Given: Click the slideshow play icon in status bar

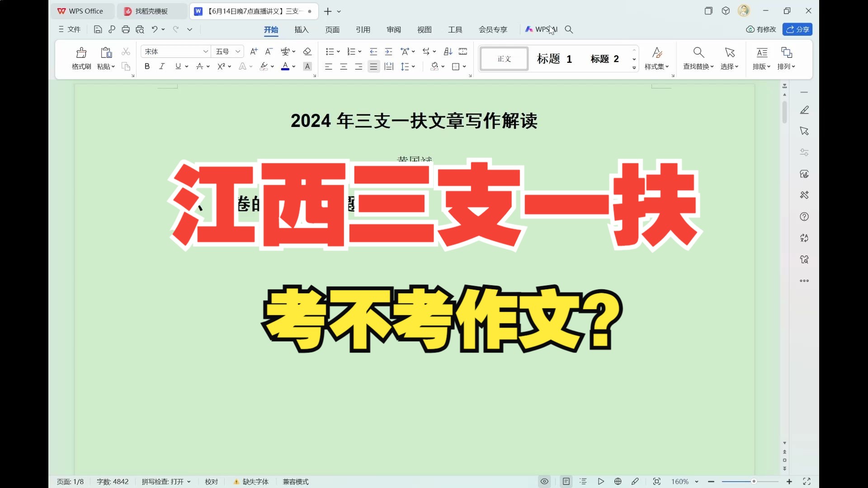Looking at the screenshot, I should point(601,482).
